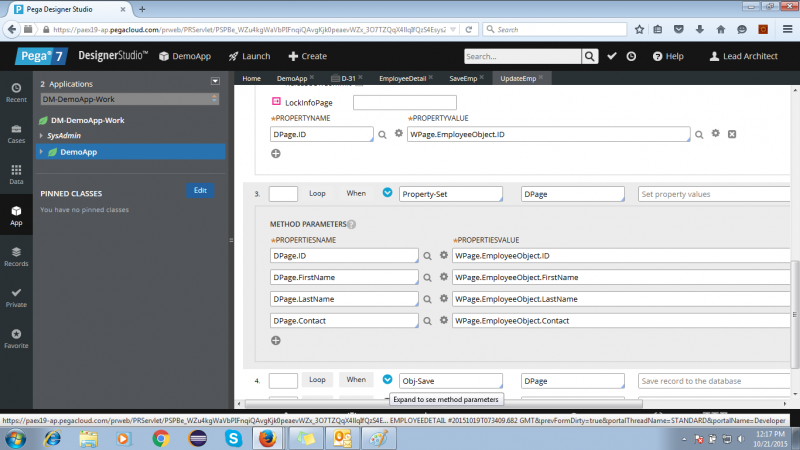Collapse step 3 Property-Set parameters
Viewport: 800px width, 450px height.
387,193
